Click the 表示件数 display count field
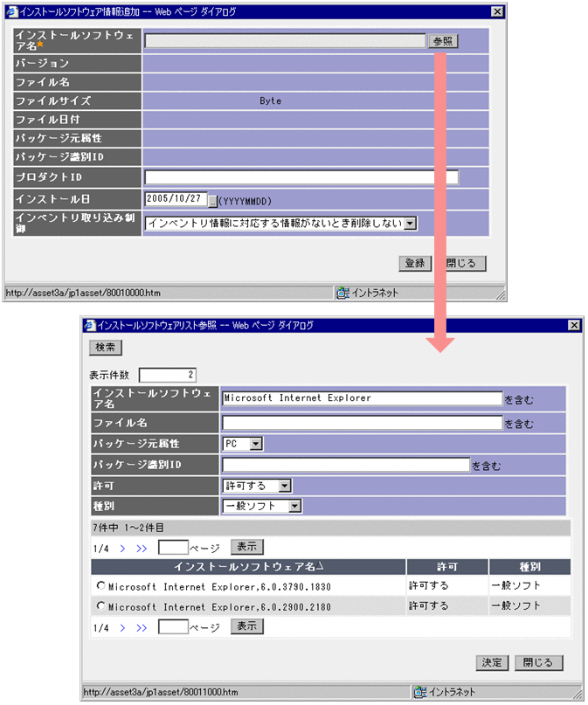Screen dimensions: 588x705 pyautogui.click(x=167, y=375)
